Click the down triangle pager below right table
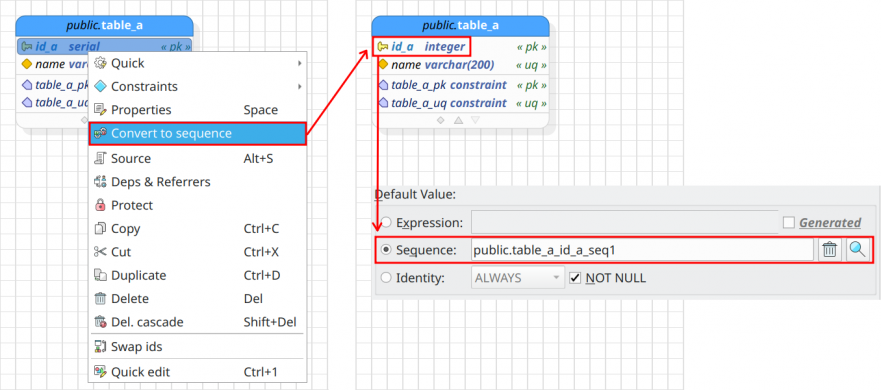This screenshot has height=390, width=881. [x=475, y=120]
